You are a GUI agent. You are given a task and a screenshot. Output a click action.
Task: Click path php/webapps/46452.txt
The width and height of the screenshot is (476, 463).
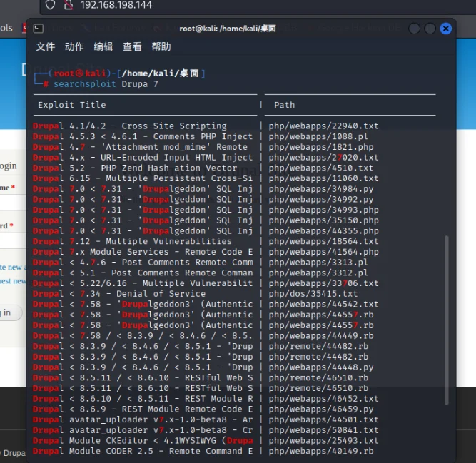323,399
